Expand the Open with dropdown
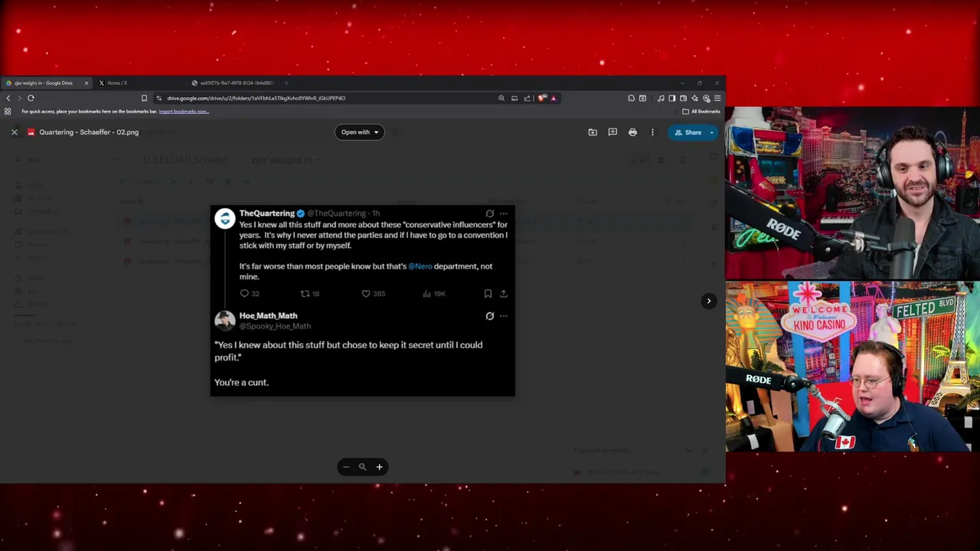980x551 pixels. (359, 132)
